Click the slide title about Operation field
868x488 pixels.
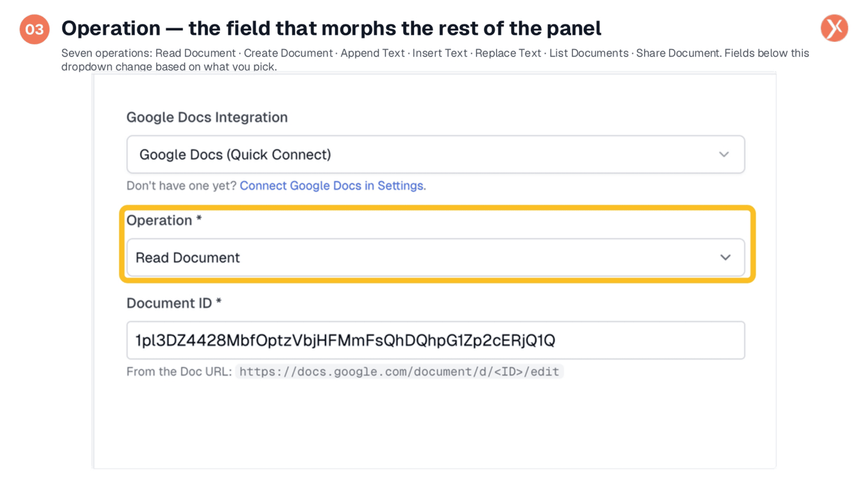tap(331, 28)
